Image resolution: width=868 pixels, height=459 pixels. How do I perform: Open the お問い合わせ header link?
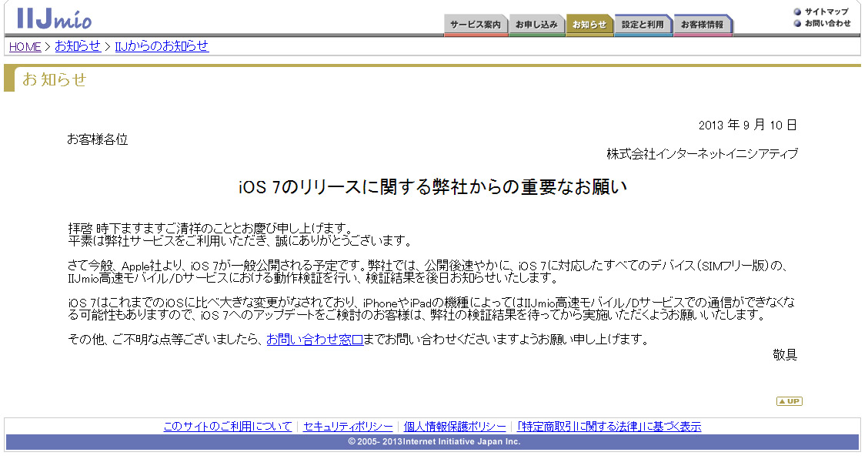click(x=827, y=23)
